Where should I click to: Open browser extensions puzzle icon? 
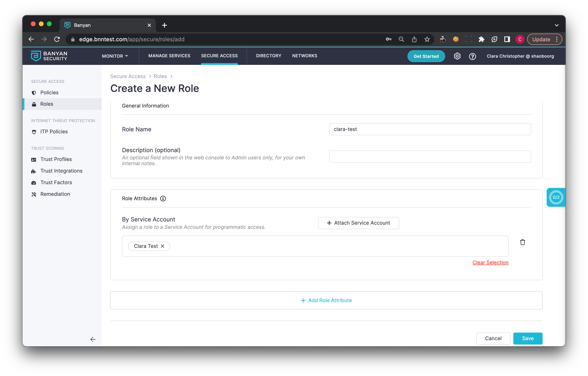pos(481,39)
